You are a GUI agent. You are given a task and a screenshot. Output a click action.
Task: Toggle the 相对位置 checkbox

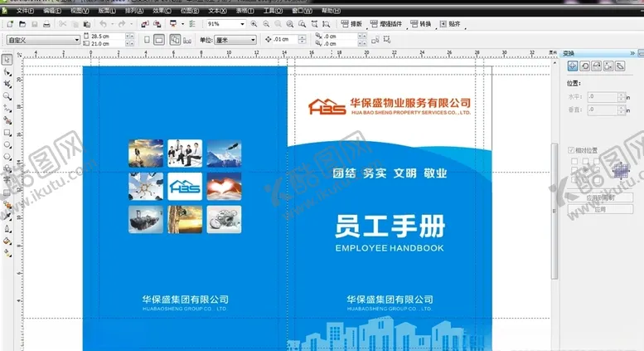coord(571,150)
